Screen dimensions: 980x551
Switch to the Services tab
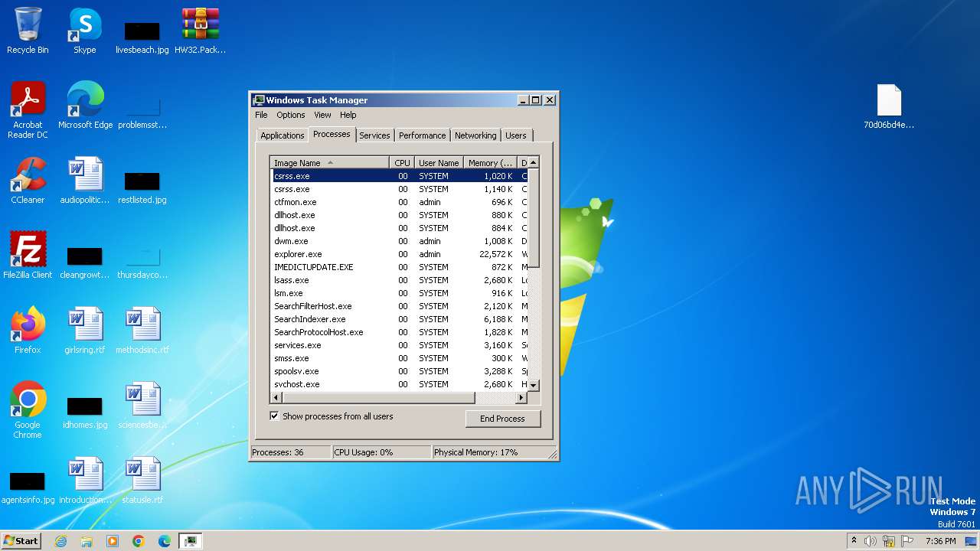pos(374,135)
